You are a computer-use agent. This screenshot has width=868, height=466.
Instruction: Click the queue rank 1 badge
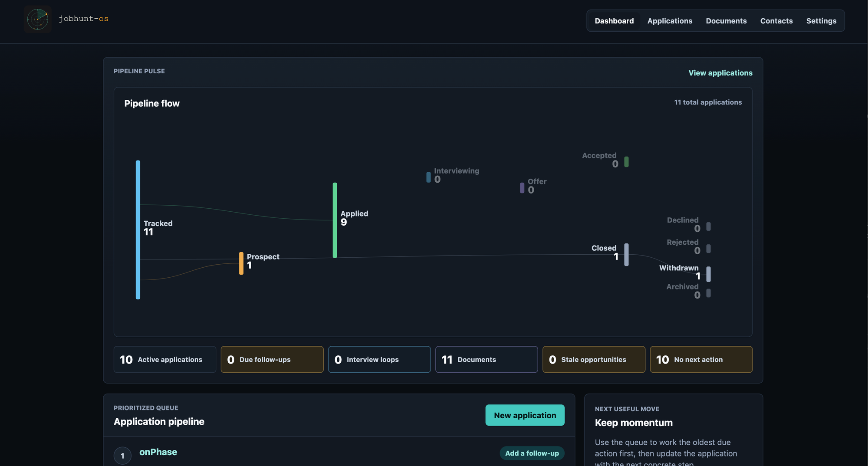(122, 456)
